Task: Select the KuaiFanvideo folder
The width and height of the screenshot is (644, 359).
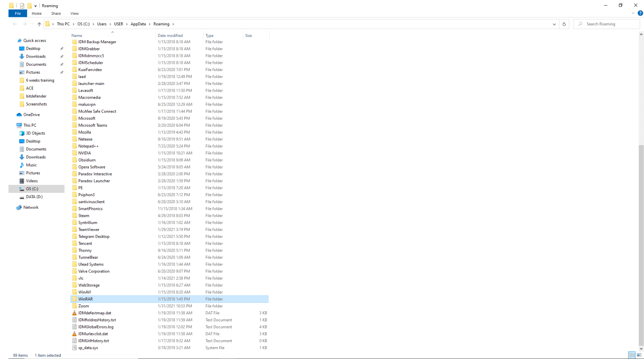Action: pos(90,69)
